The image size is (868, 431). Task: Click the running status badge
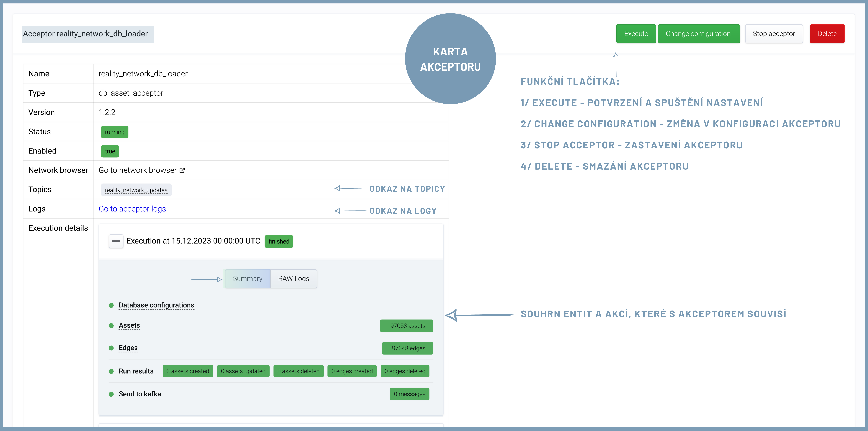[115, 132]
